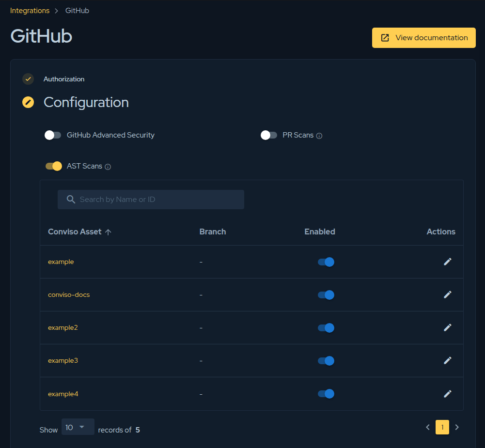Open the View documentation page
This screenshot has width=485, height=448.
pyautogui.click(x=423, y=38)
